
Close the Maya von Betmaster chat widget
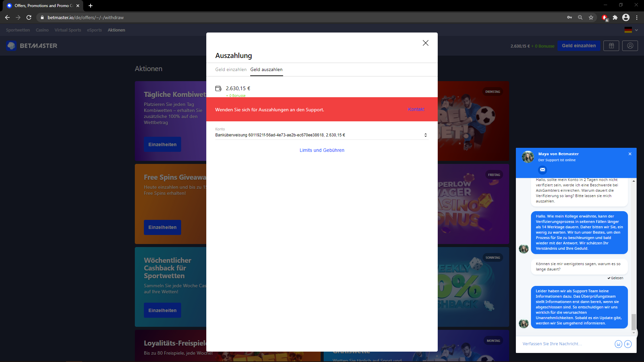coord(630,154)
